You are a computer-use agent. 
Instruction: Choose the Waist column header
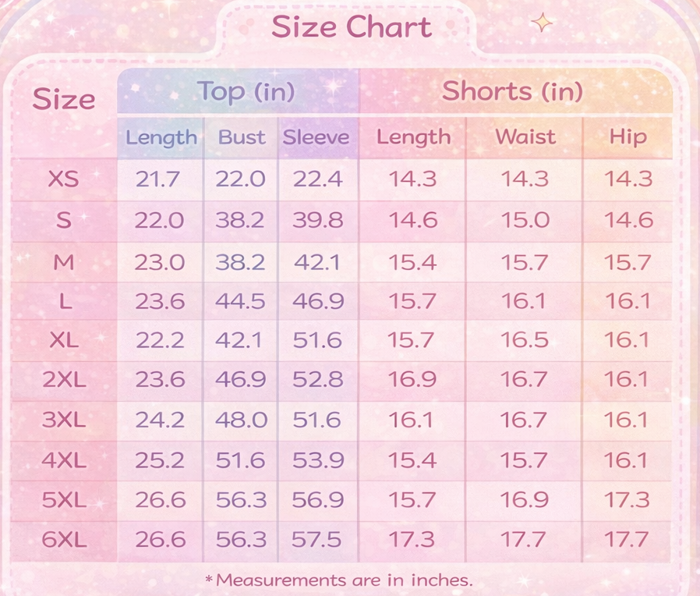coord(525,137)
